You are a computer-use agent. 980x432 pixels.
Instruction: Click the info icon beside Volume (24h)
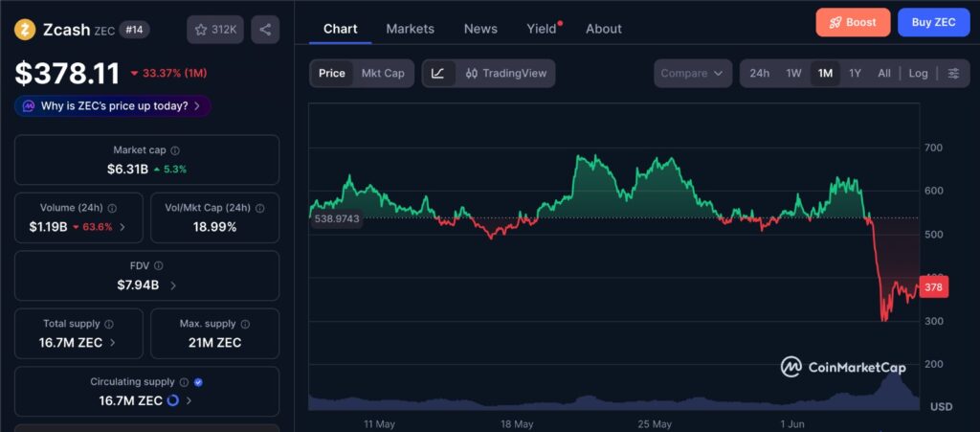pos(112,208)
